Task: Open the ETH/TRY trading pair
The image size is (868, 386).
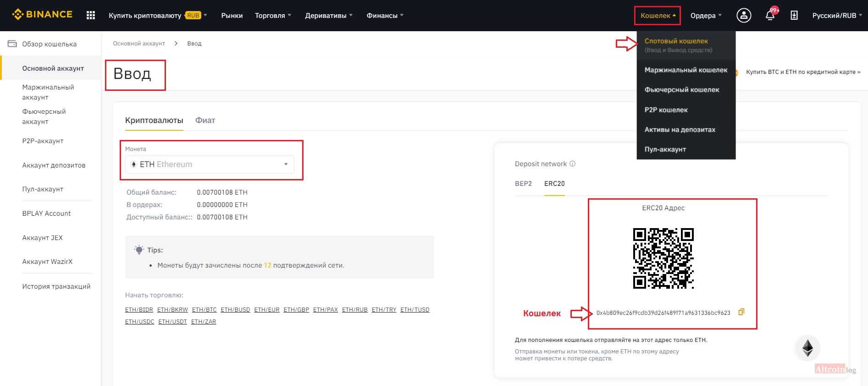Action: [x=384, y=310]
